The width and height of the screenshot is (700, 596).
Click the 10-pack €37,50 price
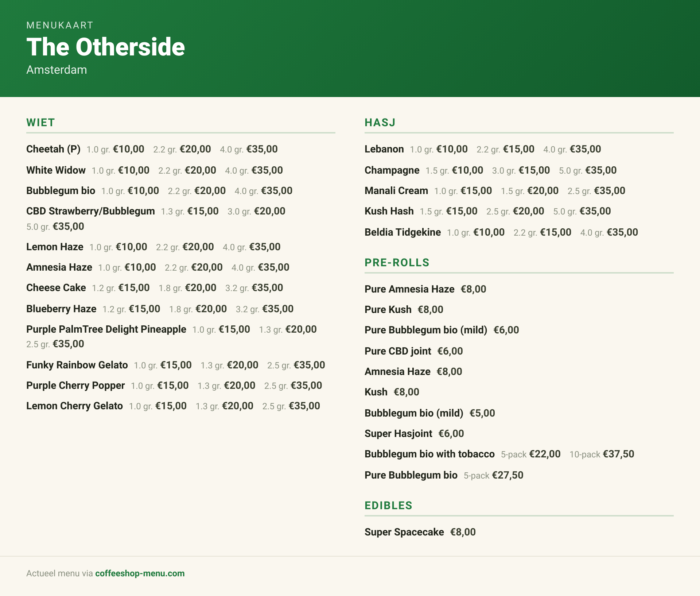[602, 454]
